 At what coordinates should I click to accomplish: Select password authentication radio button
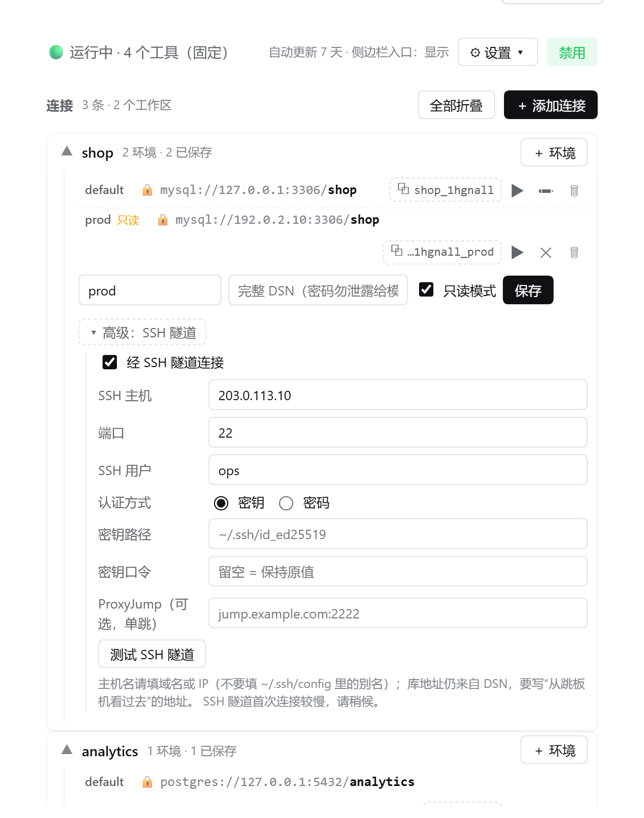[286, 503]
